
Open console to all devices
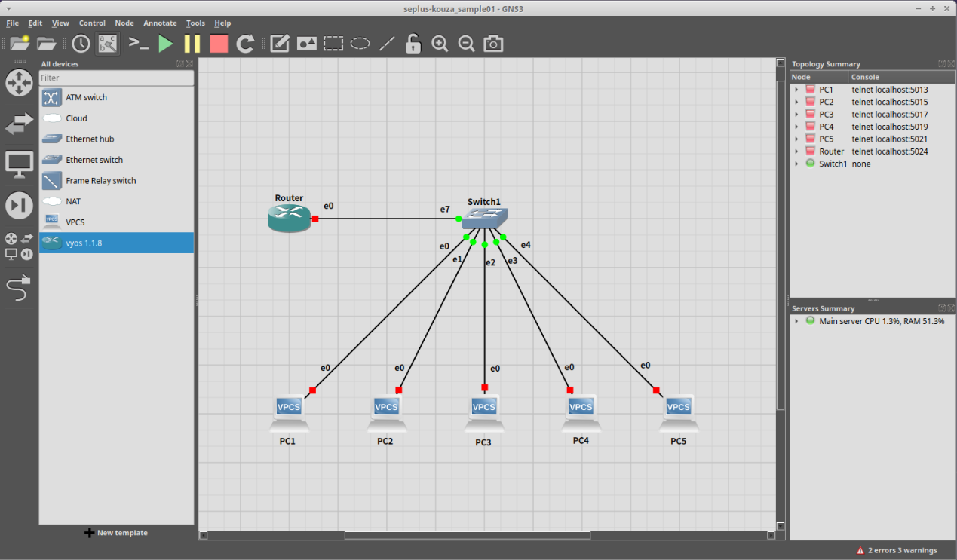[x=139, y=44]
